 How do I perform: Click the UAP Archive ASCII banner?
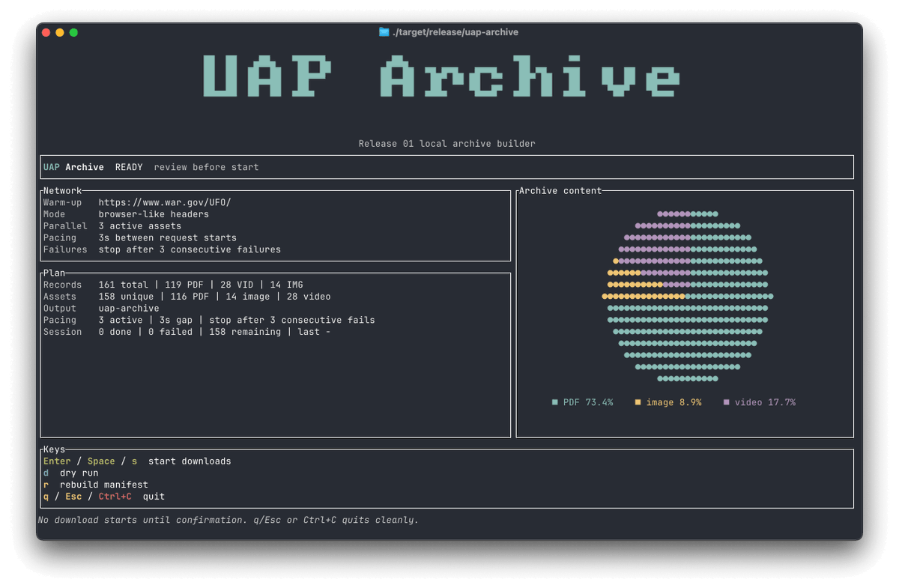(441, 76)
